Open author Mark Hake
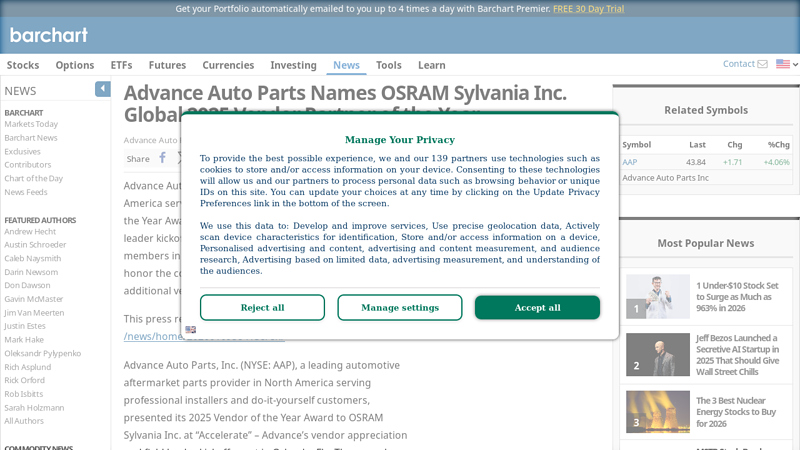The width and height of the screenshot is (800, 450). [24, 340]
